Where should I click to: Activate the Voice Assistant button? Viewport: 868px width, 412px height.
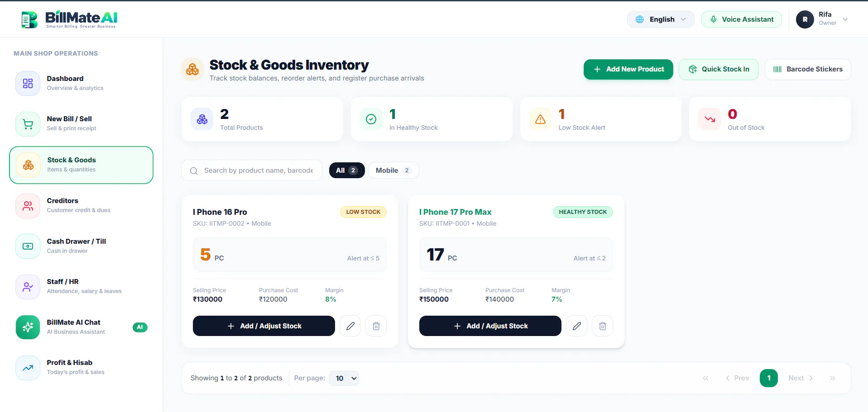pyautogui.click(x=742, y=19)
